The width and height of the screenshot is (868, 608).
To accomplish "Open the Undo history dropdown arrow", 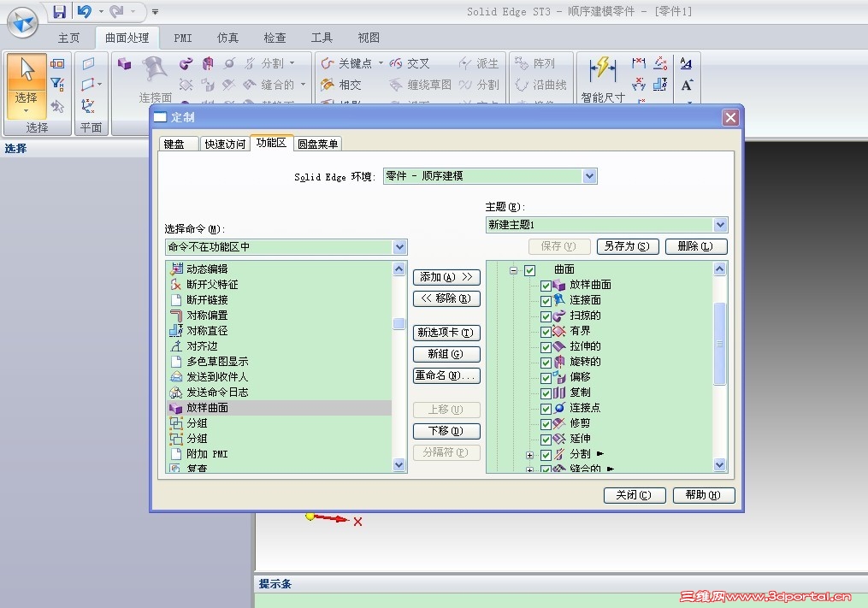I will coord(101,11).
